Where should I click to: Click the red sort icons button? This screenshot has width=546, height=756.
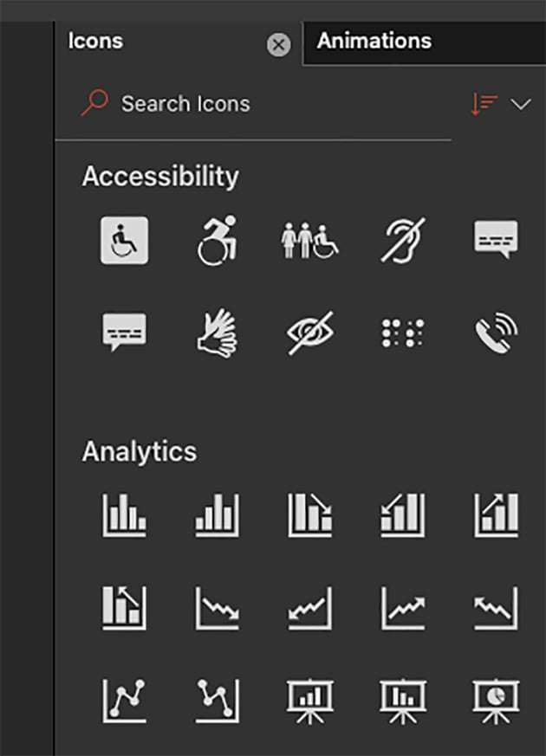[x=484, y=105]
